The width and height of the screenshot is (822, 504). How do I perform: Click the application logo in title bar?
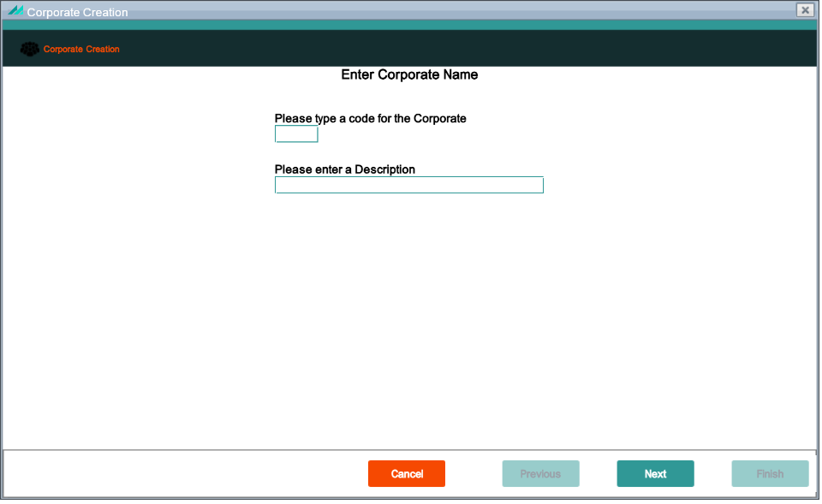pyautogui.click(x=15, y=10)
